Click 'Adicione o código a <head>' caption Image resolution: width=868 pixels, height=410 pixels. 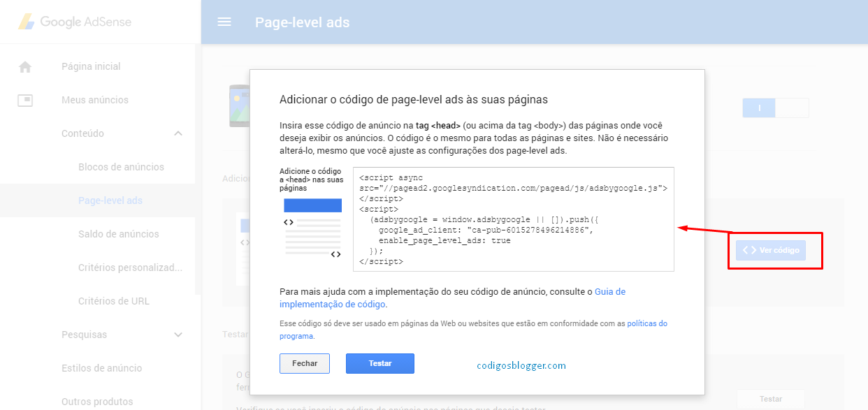[310, 180]
